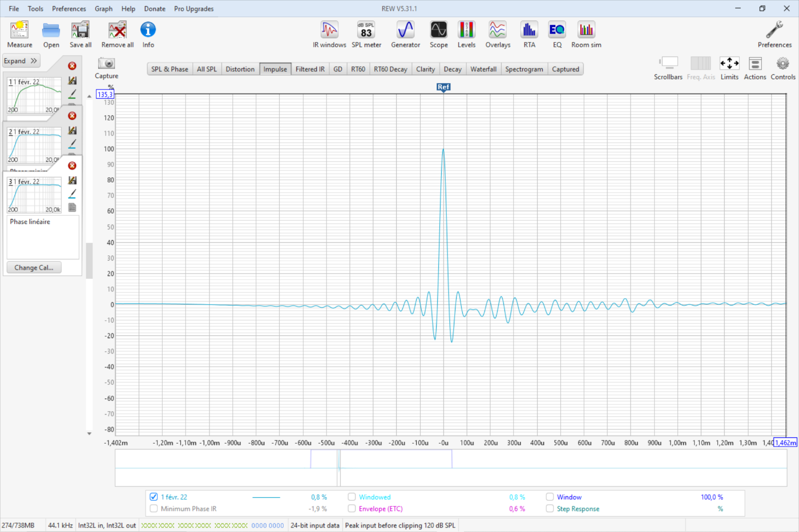Uncheck the 1 févr. 22 trace checkbox

[x=154, y=497]
